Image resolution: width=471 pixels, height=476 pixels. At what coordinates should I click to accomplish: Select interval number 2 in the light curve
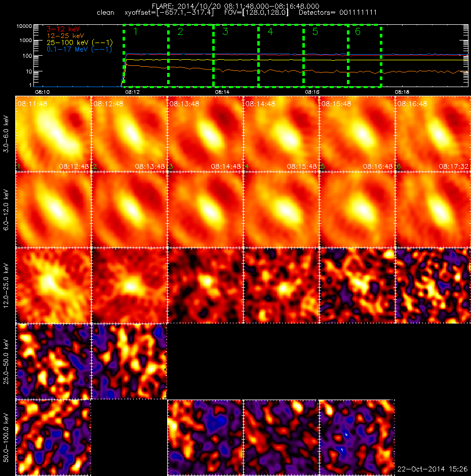point(180,31)
